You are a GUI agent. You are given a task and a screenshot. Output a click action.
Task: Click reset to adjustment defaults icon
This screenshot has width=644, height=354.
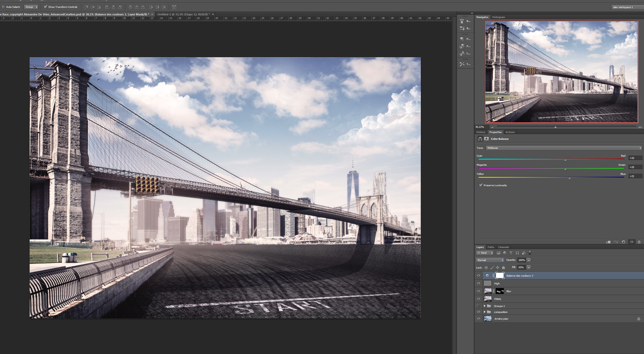click(623, 242)
